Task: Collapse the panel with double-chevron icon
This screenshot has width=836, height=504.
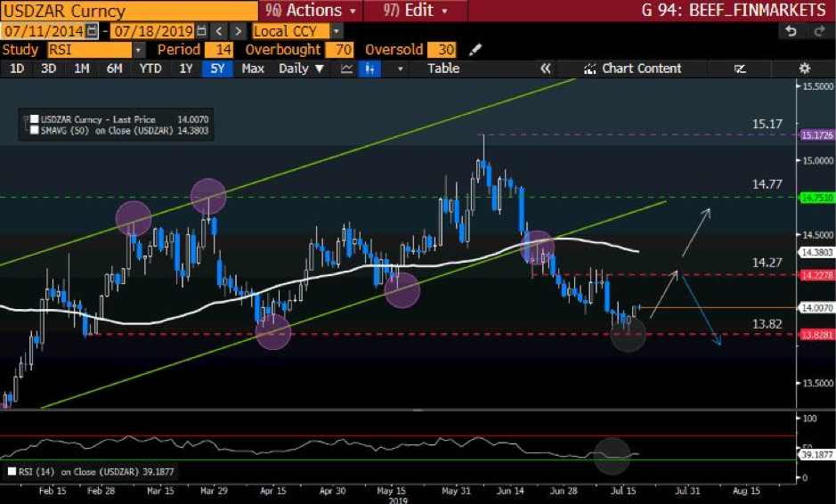Action: pos(545,69)
